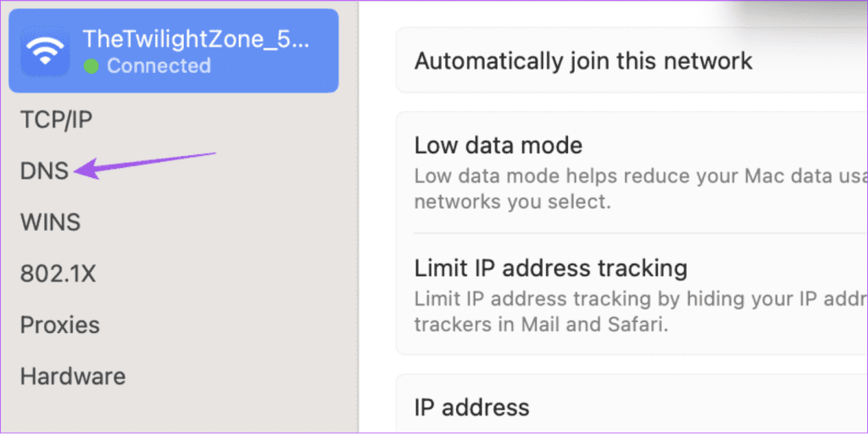Click the Low data mode label
868x434 pixels.
pos(498,145)
